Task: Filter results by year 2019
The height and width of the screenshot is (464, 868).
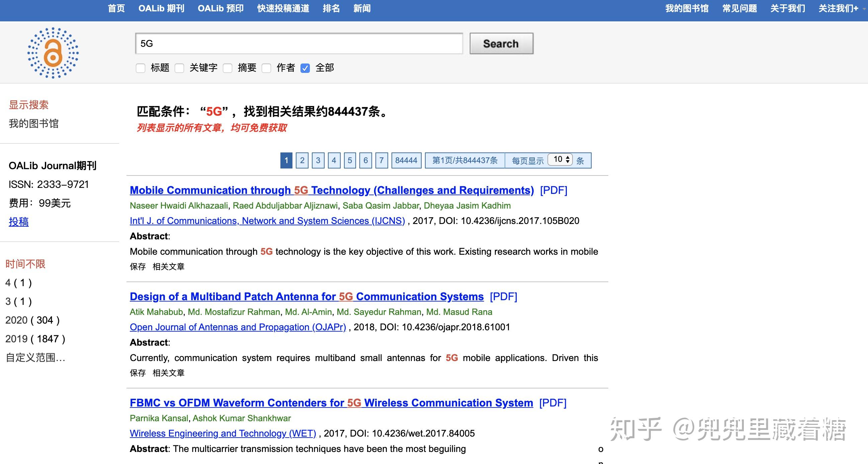Action: [35, 339]
